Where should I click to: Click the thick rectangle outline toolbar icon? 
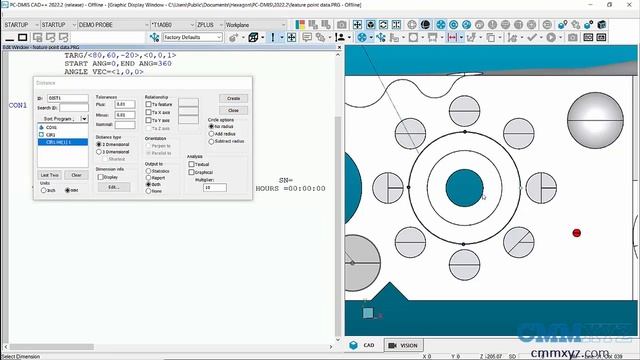point(22,38)
